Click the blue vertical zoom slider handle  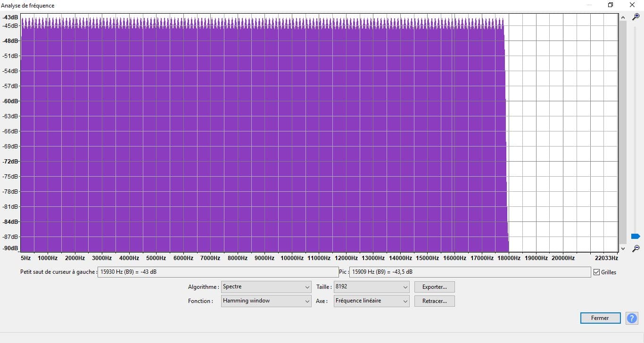click(x=636, y=236)
